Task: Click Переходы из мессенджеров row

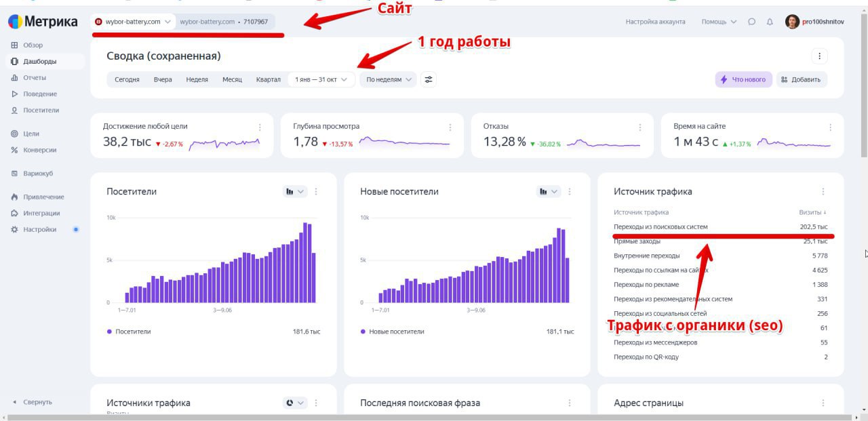Action: (720, 342)
